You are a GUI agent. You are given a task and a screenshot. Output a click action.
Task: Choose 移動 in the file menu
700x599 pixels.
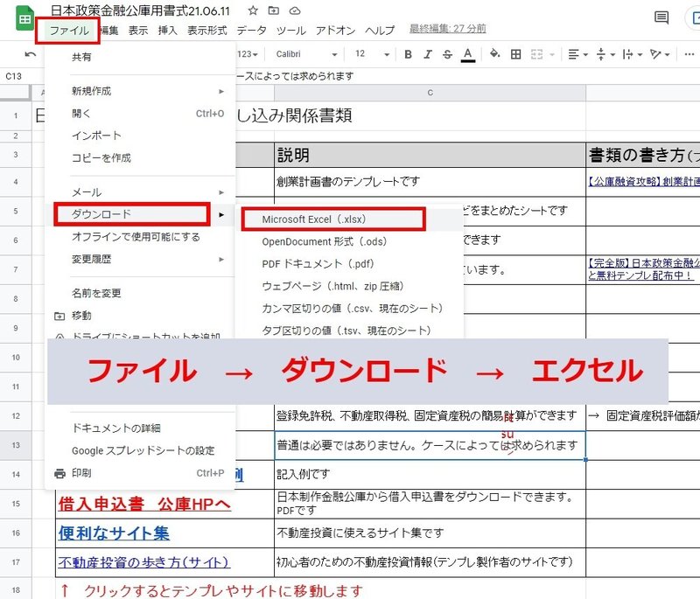(140, 316)
